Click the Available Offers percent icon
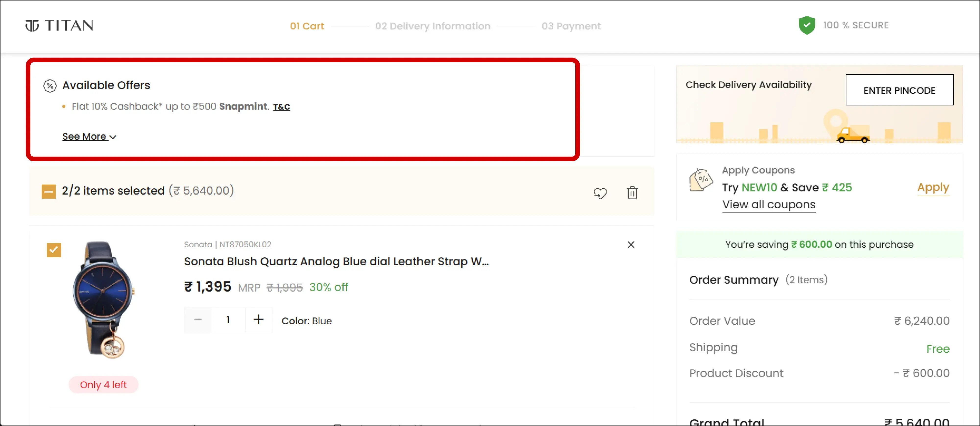 click(x=50, y=86)
